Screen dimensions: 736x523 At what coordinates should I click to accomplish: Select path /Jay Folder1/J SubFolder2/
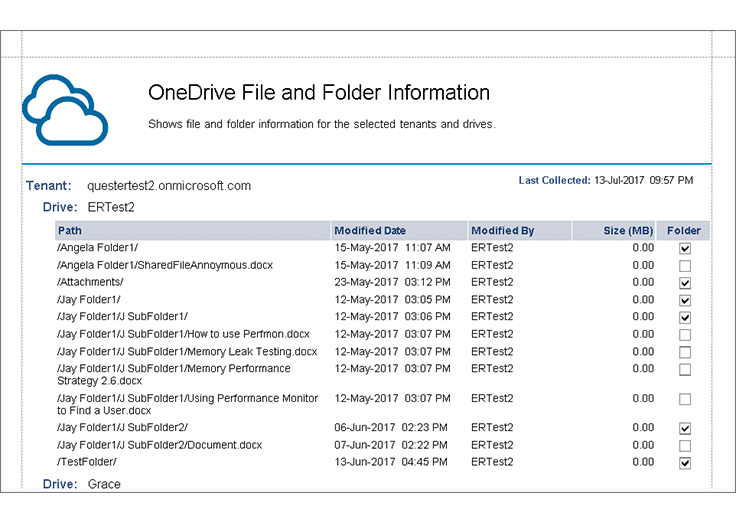[x=123, y=427]
